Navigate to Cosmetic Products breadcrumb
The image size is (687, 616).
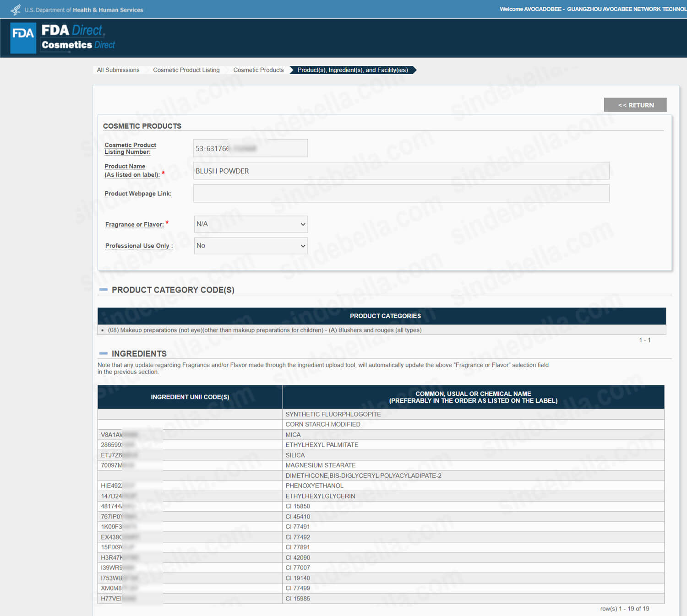[x=258, y=70]
